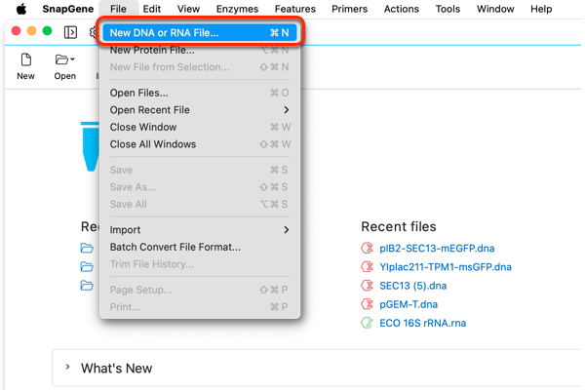Screen dimensions: 585x392
Task: Open the Actions menu
Action: (x=402, y=9)
